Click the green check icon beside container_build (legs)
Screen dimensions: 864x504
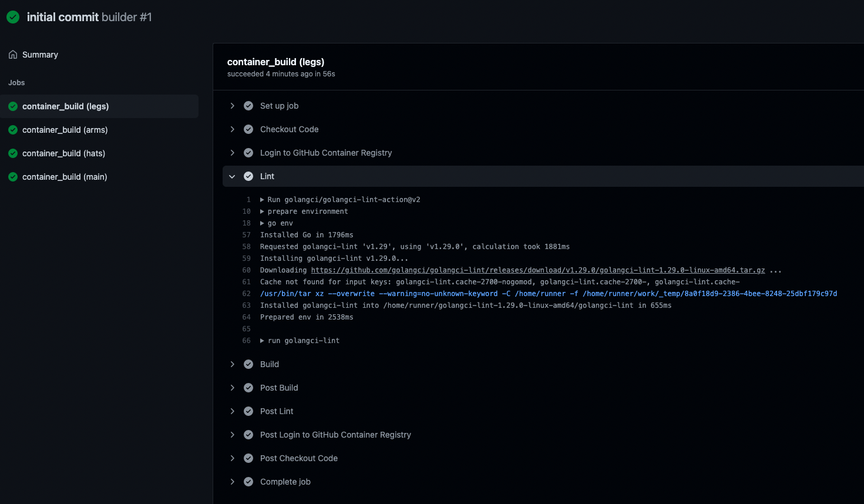click(13, 106)
